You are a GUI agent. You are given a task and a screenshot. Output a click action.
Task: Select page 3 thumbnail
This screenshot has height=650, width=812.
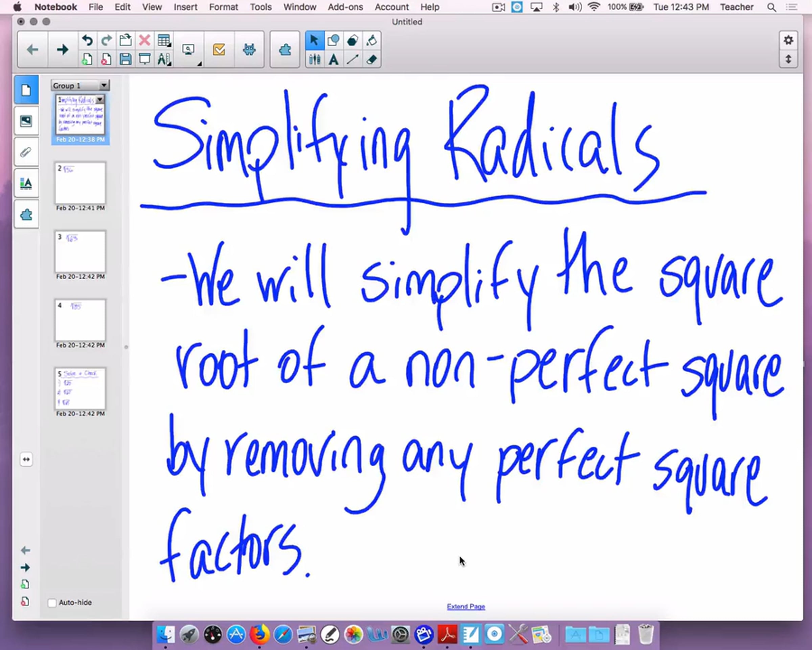(x=80, y=252)
